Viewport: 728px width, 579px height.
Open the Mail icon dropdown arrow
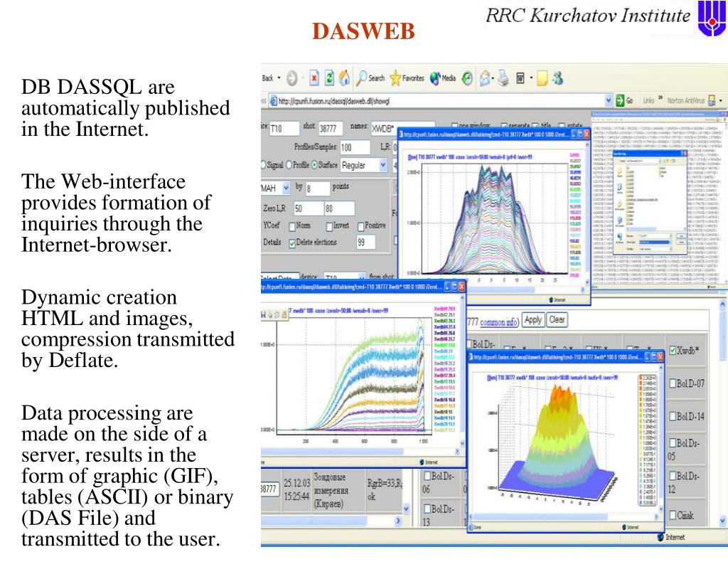(494, 78)
